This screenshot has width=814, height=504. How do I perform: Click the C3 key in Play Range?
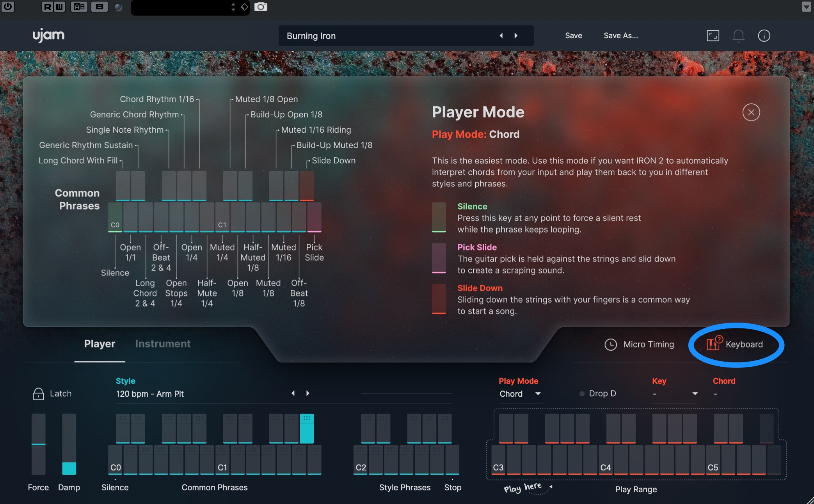click(498, 460)
